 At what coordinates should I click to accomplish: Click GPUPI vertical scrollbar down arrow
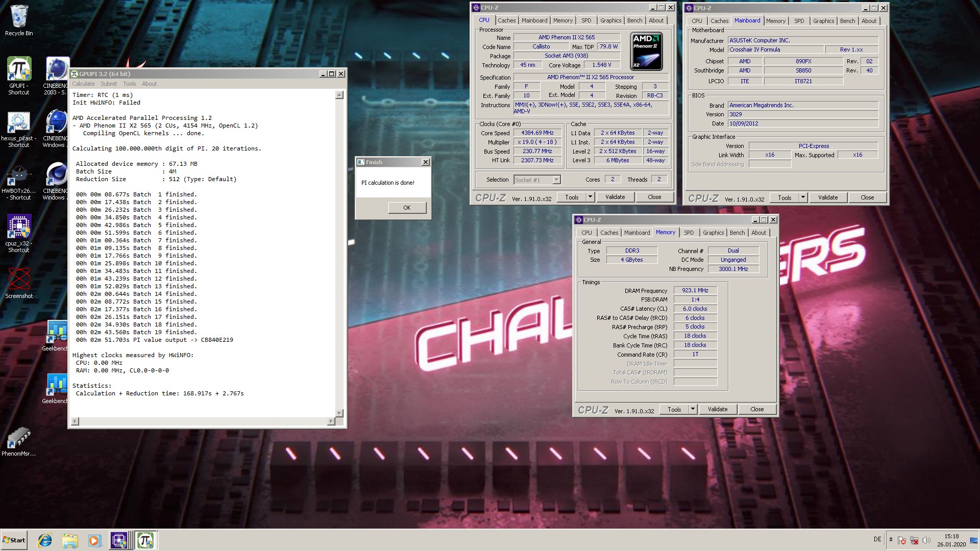point(339,413)
